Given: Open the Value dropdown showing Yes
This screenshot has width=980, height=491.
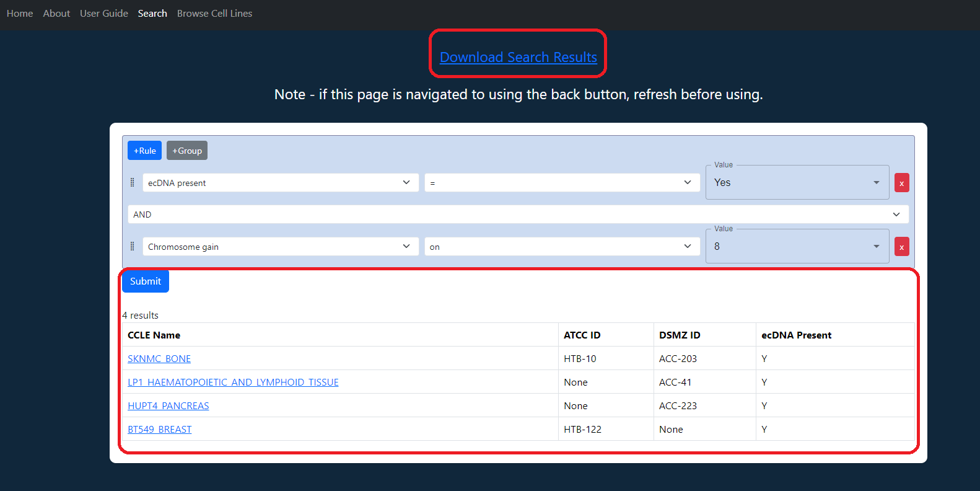Looking at the screenshot, I should [x=797, y=182].
